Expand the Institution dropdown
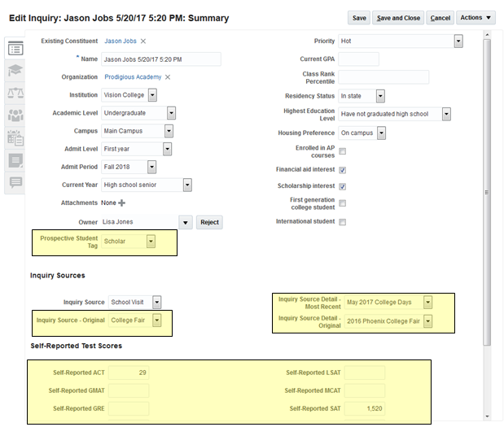This screenshot has width=504, height=427. 153,95
